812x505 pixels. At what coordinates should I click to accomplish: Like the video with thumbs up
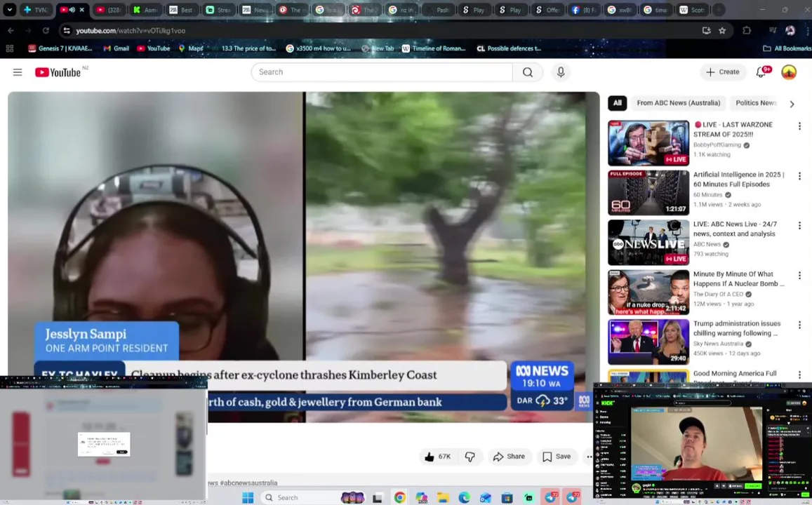tap(438, 457)
